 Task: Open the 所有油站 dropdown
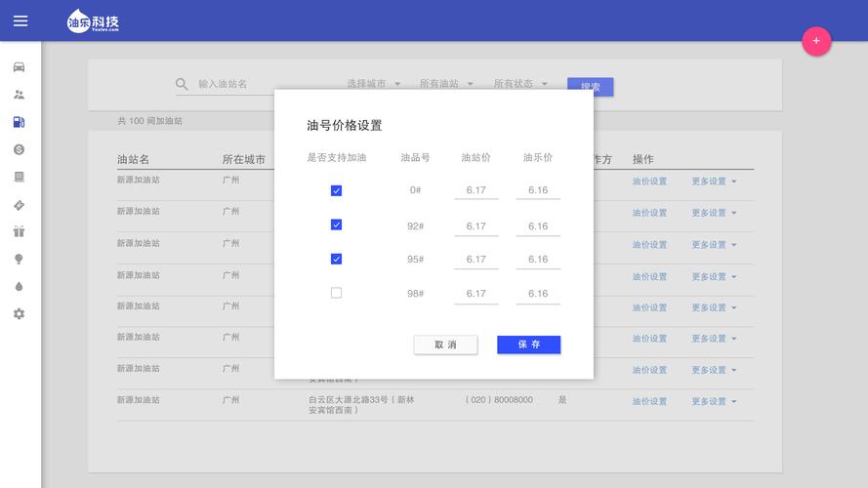(446, 84)
